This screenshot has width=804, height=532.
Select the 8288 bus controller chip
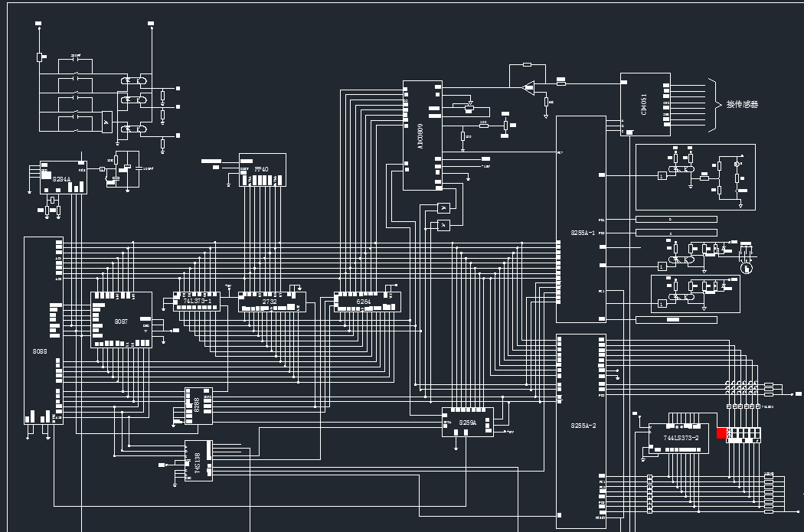pyautogui.click(x=198, y=406)
